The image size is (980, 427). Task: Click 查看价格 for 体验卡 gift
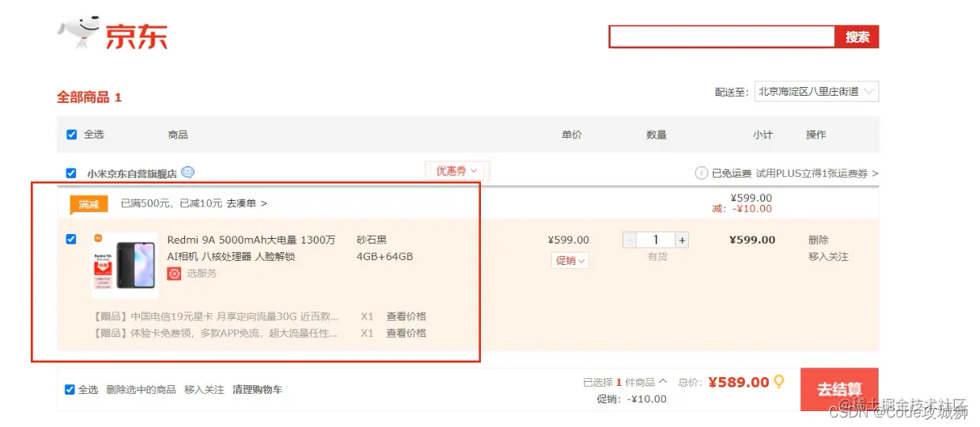point(406,333)
